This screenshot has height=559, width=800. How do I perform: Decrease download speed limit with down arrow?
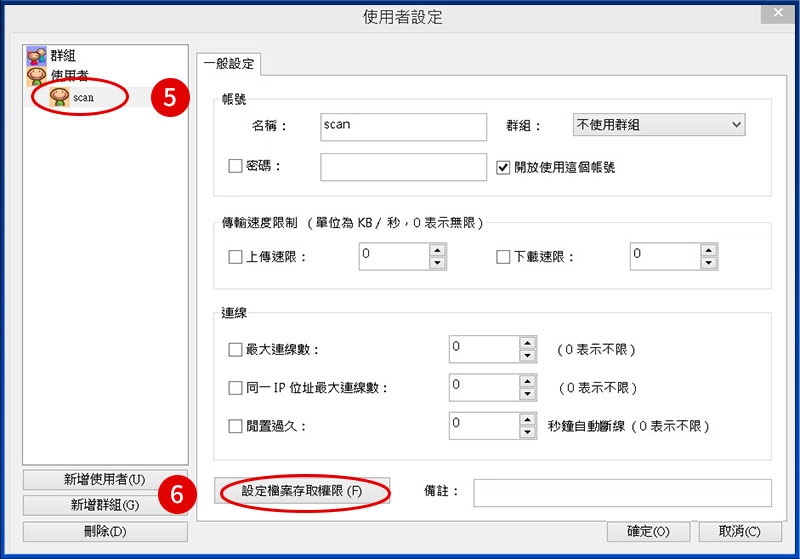click(708, 263)
